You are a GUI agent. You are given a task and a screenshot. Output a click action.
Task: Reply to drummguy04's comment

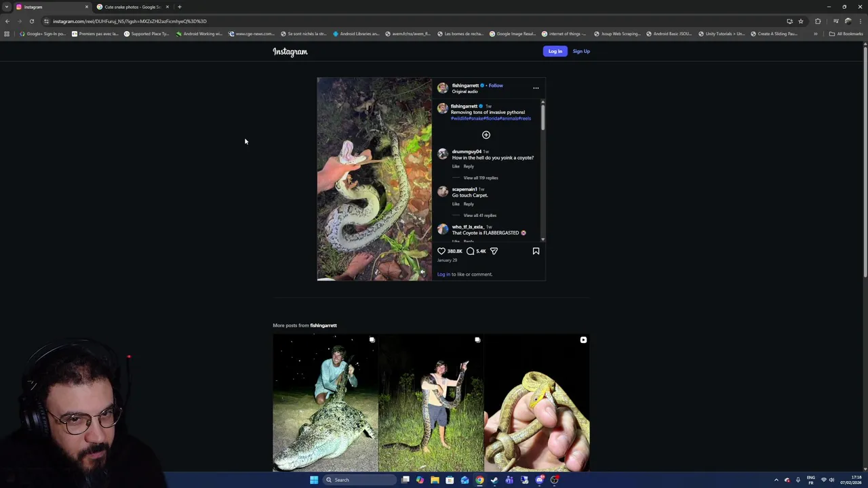(469, 166)
